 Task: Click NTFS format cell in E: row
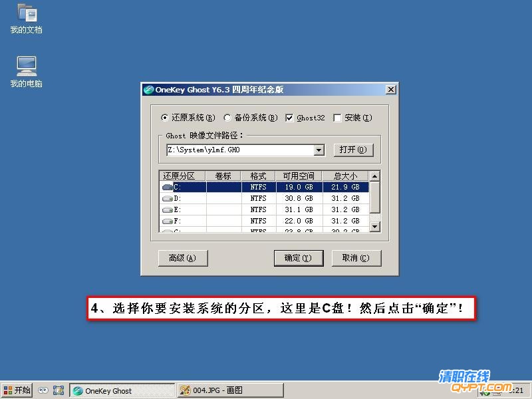tap(259, 210)
